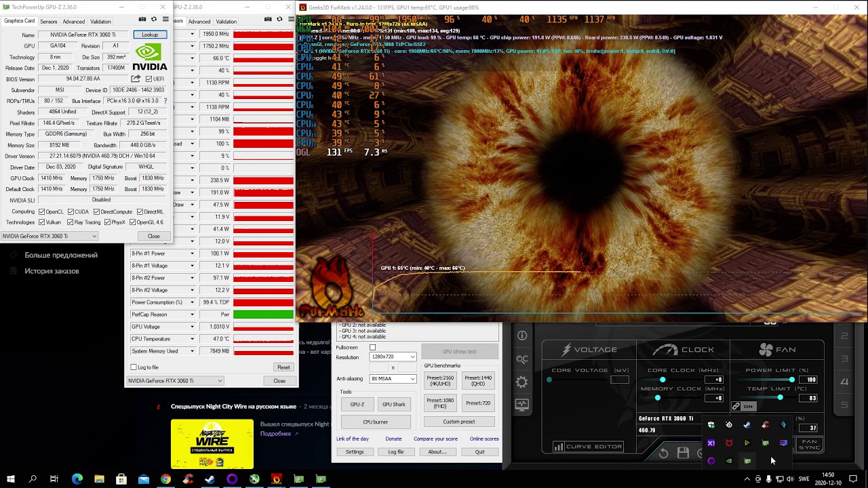Open FurMark from the taskbar
The width and height of the screenshot is (868, 488).
tap(277, 479)
